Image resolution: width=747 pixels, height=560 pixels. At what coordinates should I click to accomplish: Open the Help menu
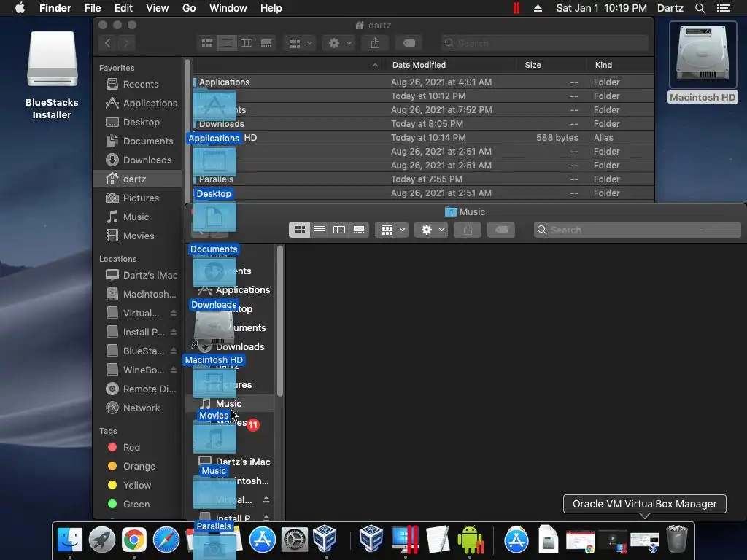[271, 8]
